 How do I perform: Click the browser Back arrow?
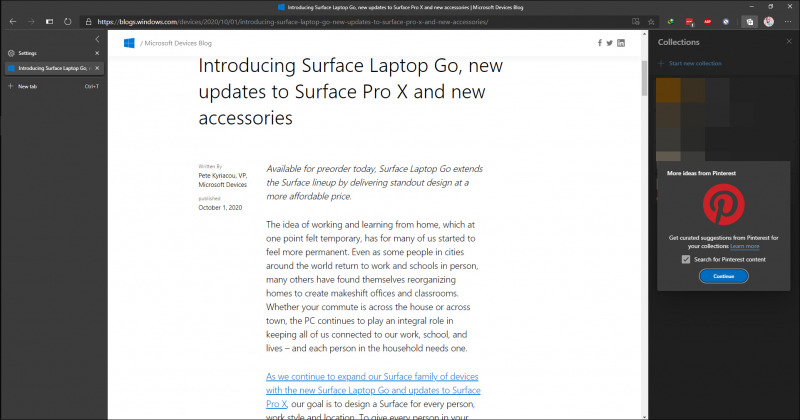tap(13, 22)
